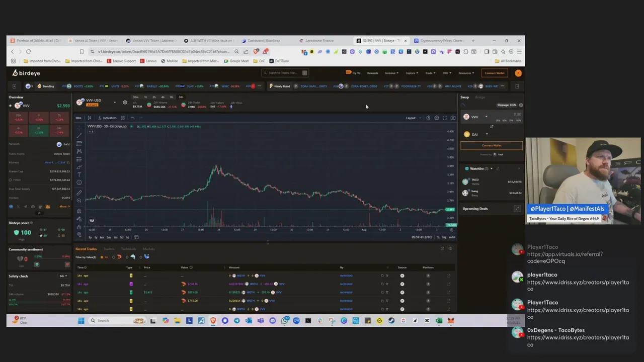Select the 30m stats timeframe
The image size is (644, 362).
coord(135,97)
